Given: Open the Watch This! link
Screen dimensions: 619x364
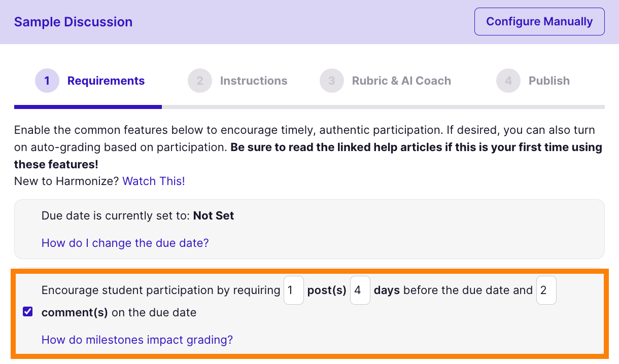Looking at the screenshot, I should (x=154, y=181).
